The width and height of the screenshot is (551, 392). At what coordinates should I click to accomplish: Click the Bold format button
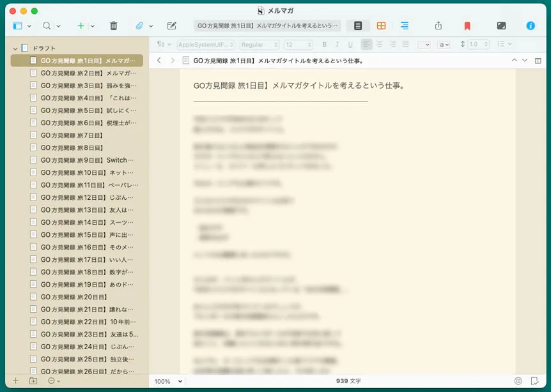pyautogui.click(x=324, y=45)
